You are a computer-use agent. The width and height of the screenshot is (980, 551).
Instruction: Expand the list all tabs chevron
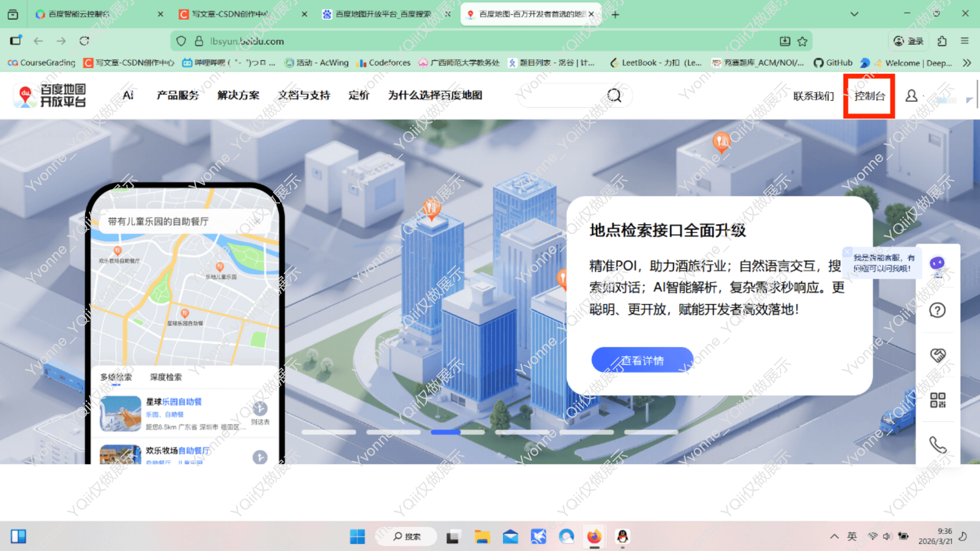tap(854, 14)
